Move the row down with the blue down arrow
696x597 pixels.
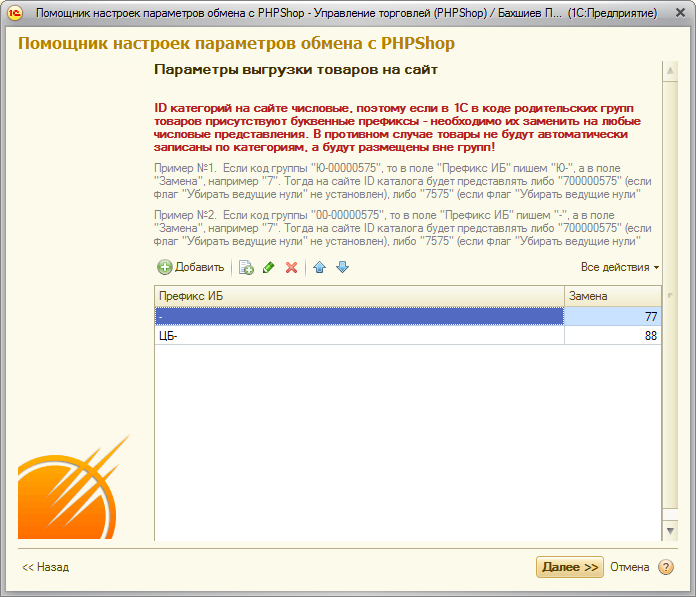click(342, 267)
